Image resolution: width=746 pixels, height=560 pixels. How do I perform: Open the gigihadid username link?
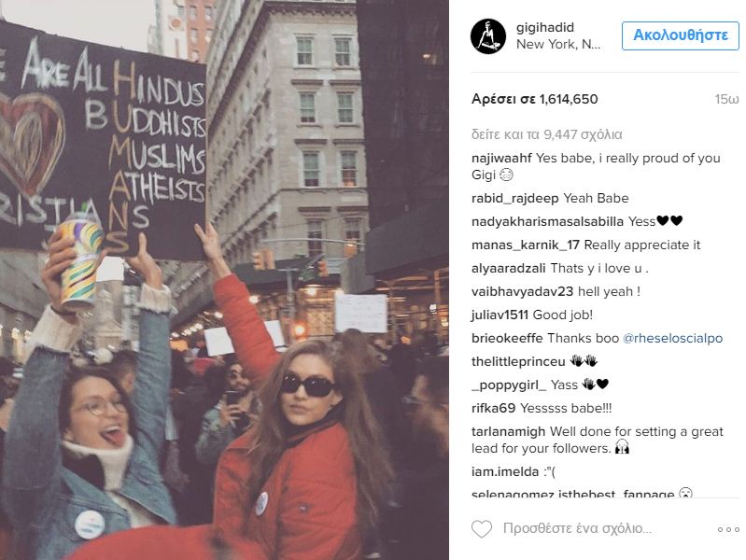tap(545, 28)
